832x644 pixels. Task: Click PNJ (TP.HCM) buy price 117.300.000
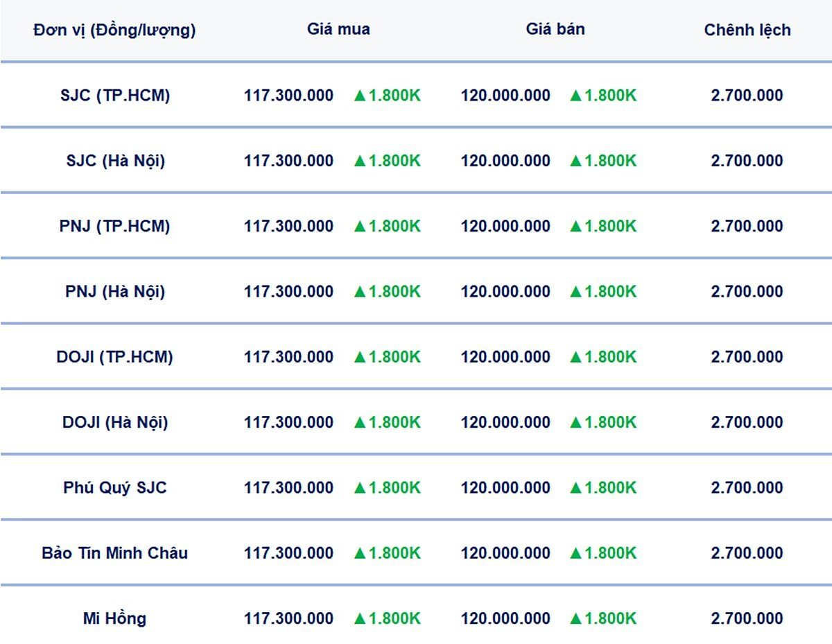click(x=288, y=226)
